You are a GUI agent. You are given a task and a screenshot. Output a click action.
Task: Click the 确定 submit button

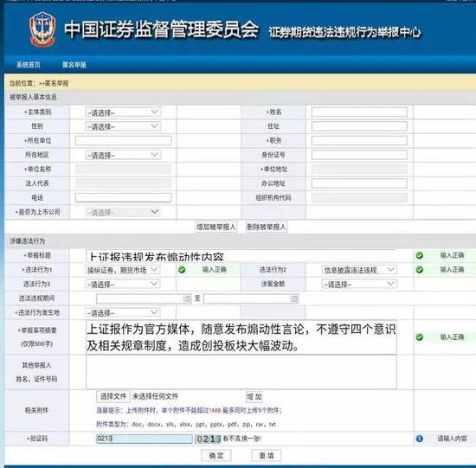pyautogui.click(x=216, y=456)
